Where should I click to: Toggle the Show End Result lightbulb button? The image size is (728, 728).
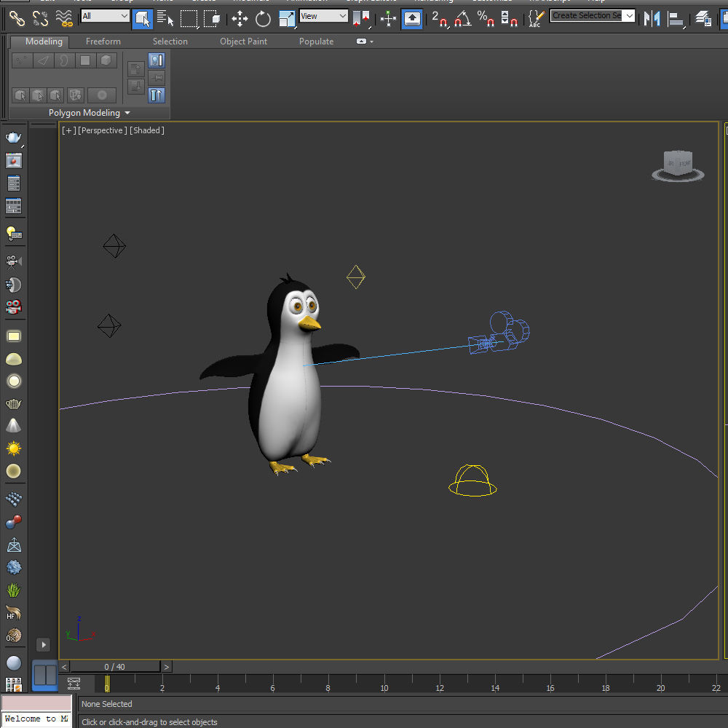[x=157, y=60]
